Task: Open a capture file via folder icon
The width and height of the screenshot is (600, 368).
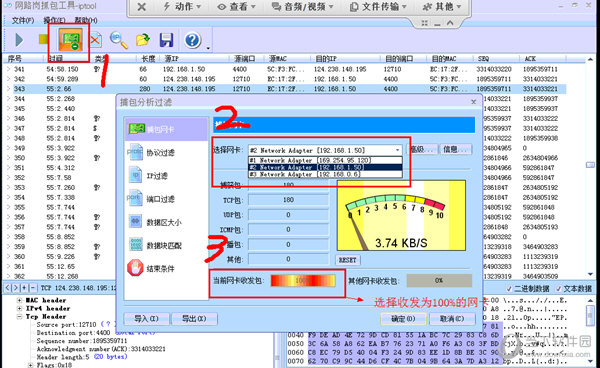Action: (142, 40)
